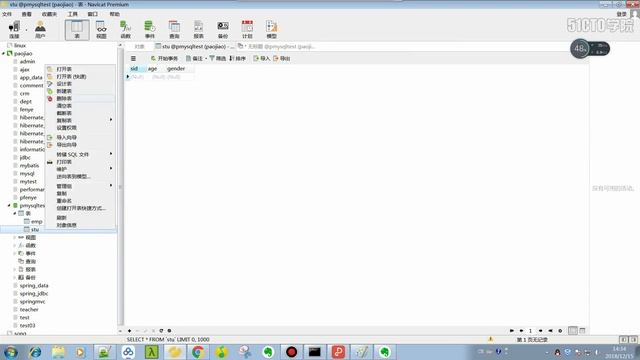The width and height of the screenshot is (640, 360).
Task: Open the Tools (工具) menu
Action: [73, 14]
